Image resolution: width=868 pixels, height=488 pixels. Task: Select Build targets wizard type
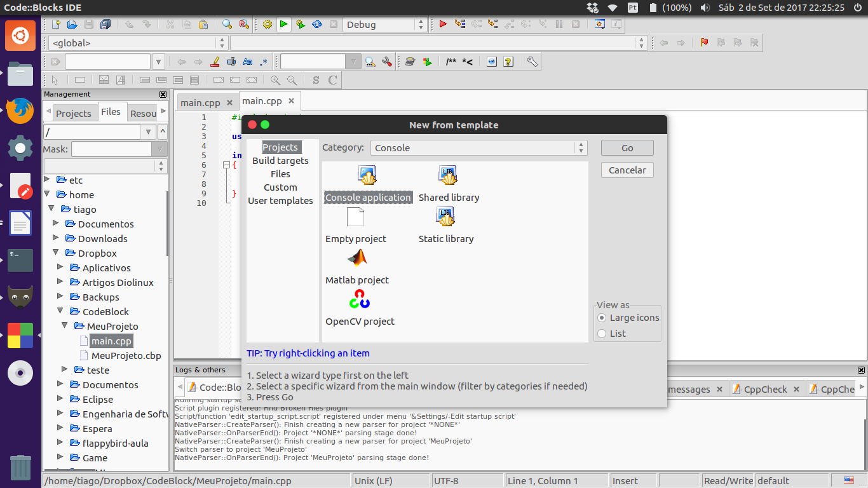coord(280,161)
